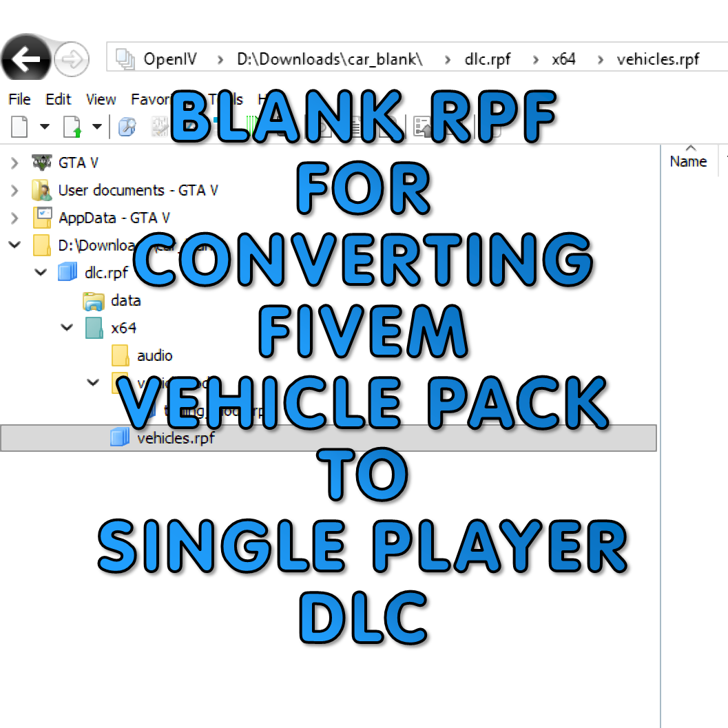Click the Name column header
The width and height of the screenshot is (728, 728).
coord(688,161)
